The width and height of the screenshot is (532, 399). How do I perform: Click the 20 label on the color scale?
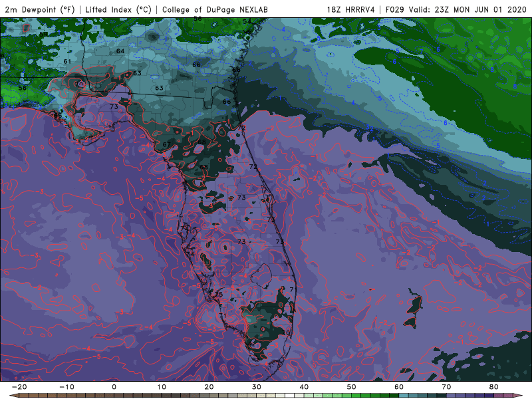(209, 387)
